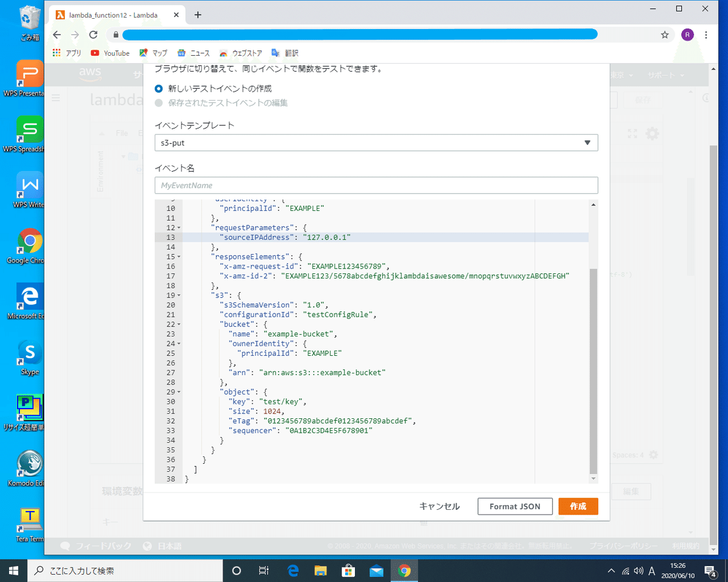
Task: Collapse the bucket block at line 22
Action: [178, 325]
